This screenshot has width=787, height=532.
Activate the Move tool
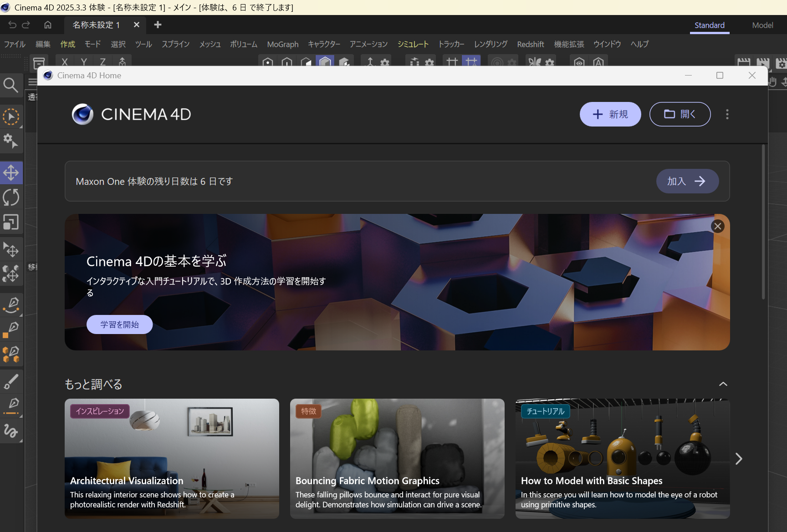point(11,173)
